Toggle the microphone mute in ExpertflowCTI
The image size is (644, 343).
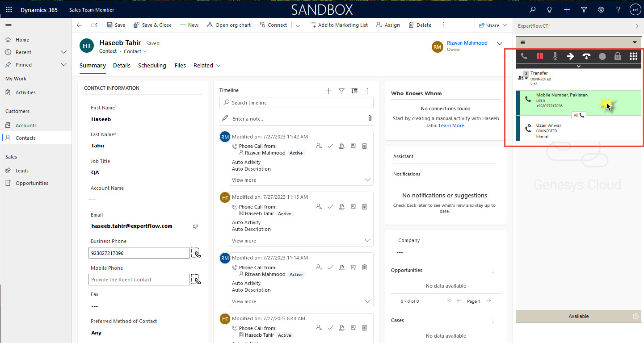coord(555,56)
